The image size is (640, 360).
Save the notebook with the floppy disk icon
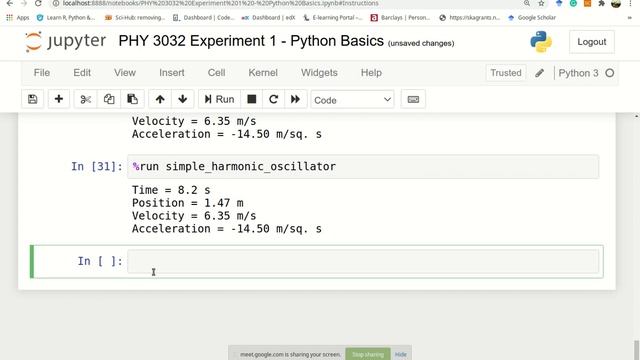(33, 99)
